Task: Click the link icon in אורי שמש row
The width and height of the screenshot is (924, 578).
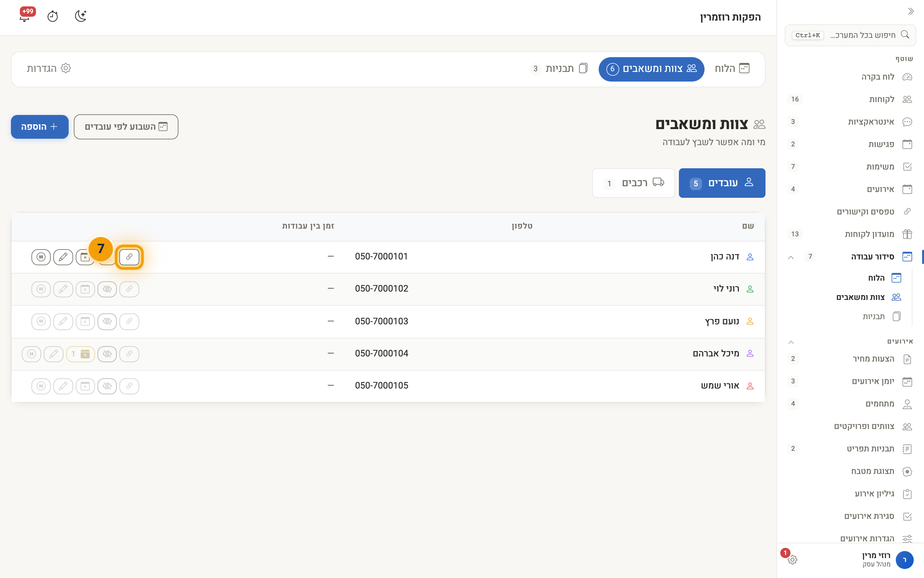Action: coord(129,386)
